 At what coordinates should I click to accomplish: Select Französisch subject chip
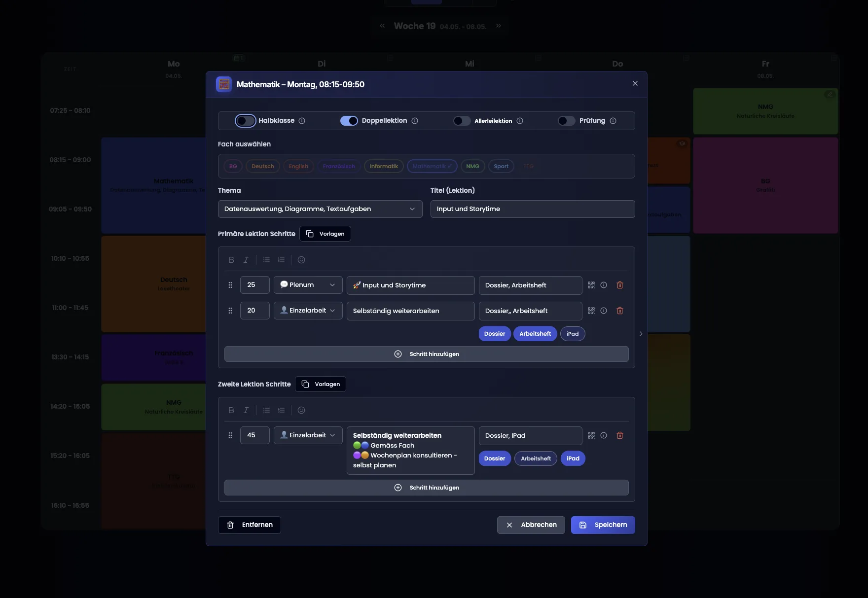coord(339,166)
